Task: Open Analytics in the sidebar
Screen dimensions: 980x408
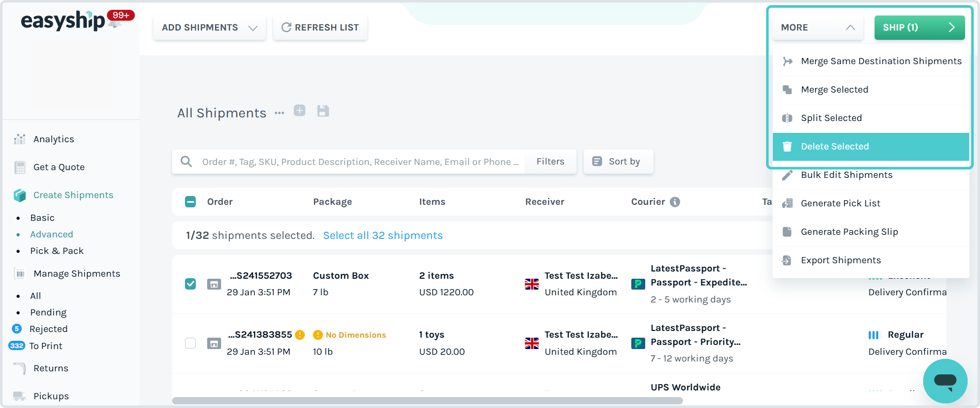Action: (x=54, y=140)
